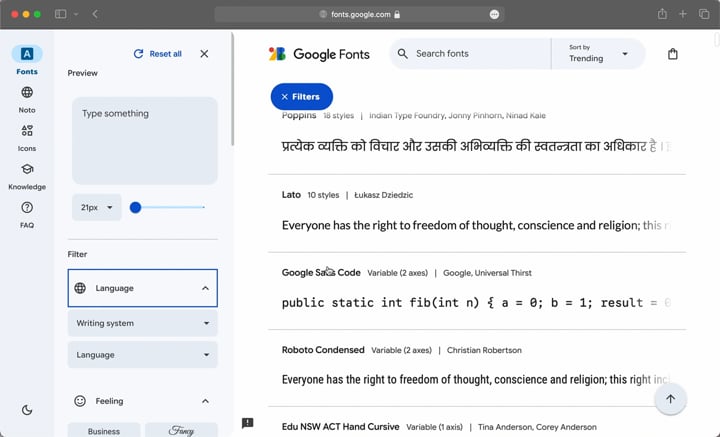Click the Feeling smiley icon

point(80,401)
